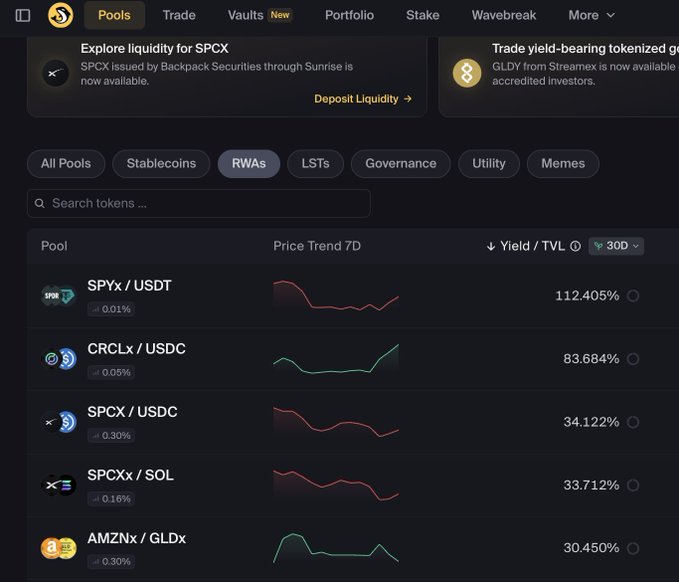Viewport: 679px width, 582px height.
Task: Click the Explore liquidity for SPCX heading
Action: [155, 48]
